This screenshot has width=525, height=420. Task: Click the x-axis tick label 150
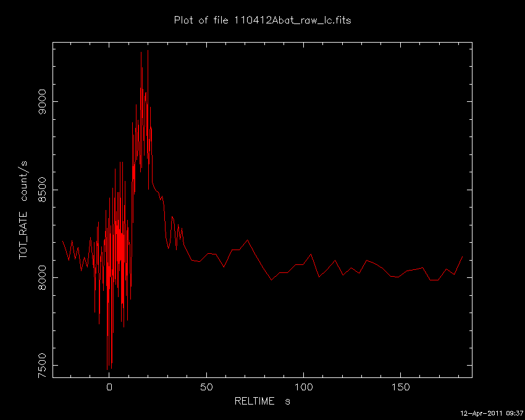click(400, 387)
